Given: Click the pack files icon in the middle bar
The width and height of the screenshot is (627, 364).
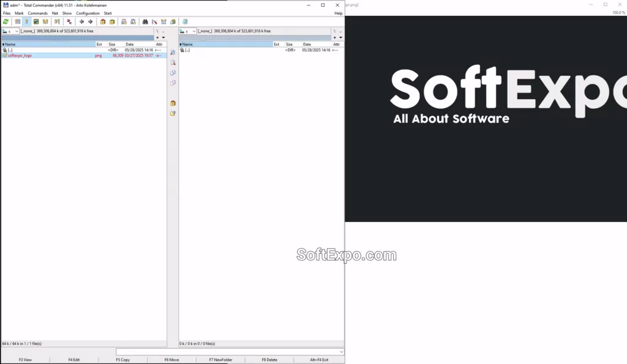Looking at the screenshot, I should 173,103.
